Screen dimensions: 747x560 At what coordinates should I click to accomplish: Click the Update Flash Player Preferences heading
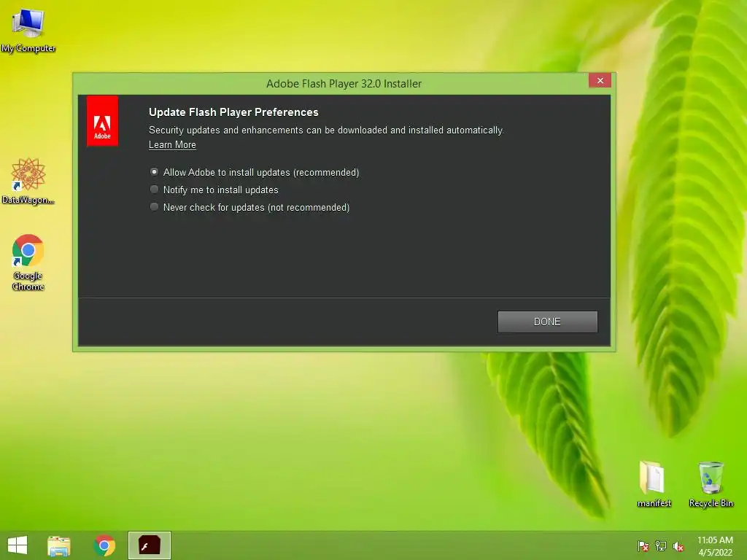[233, 112]
